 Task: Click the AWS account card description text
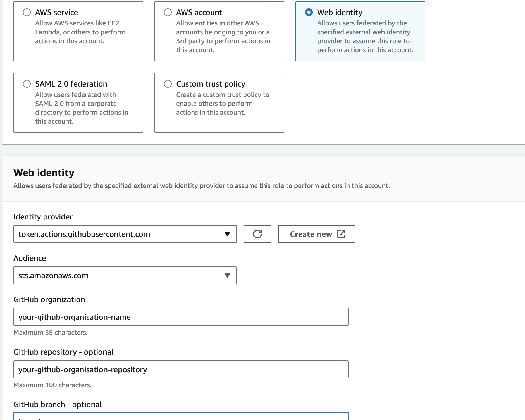223,37
